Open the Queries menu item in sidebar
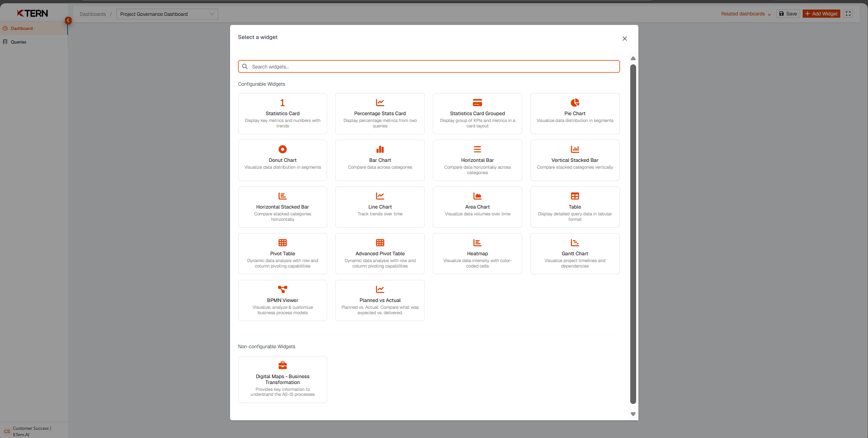868x438 pixels. tap(19, 42)
